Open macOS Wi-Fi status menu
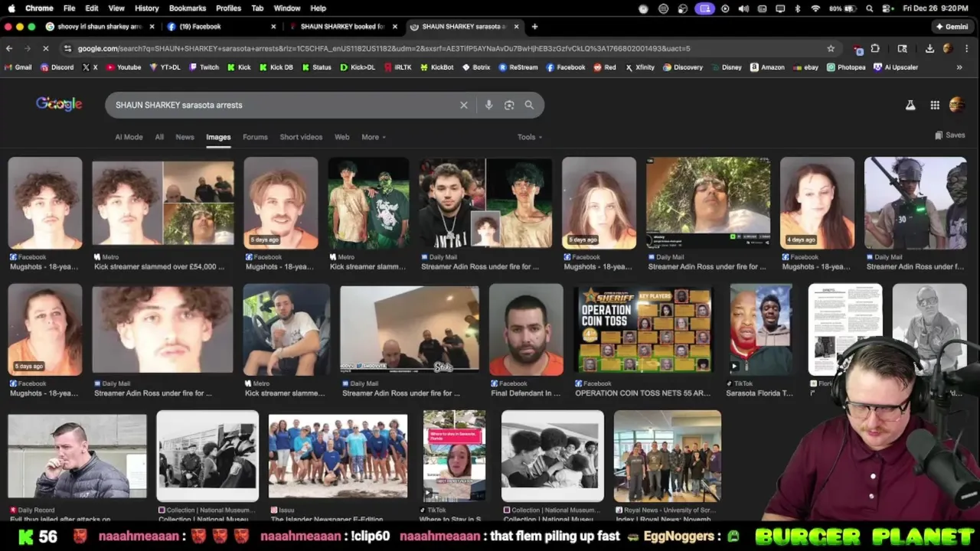 coord(815,8)
